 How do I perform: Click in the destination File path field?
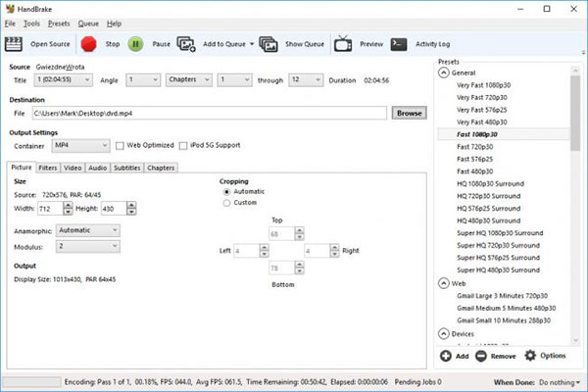210,113
